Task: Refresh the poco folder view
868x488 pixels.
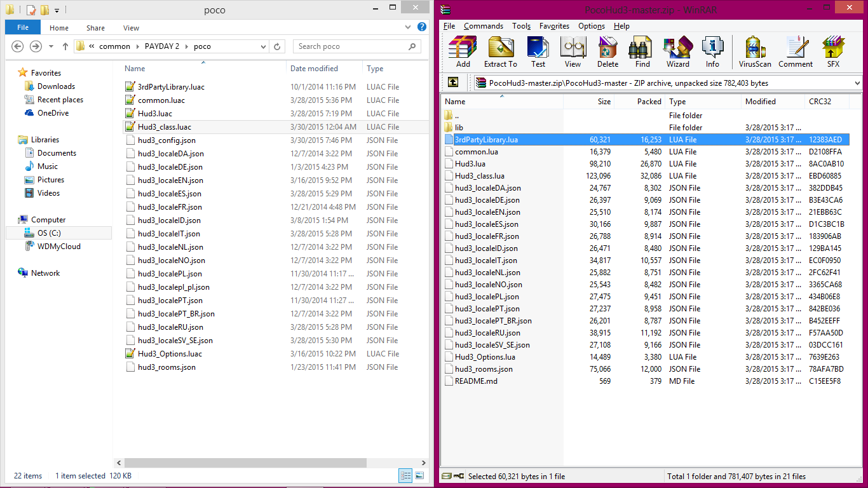Action: (277, 46)
